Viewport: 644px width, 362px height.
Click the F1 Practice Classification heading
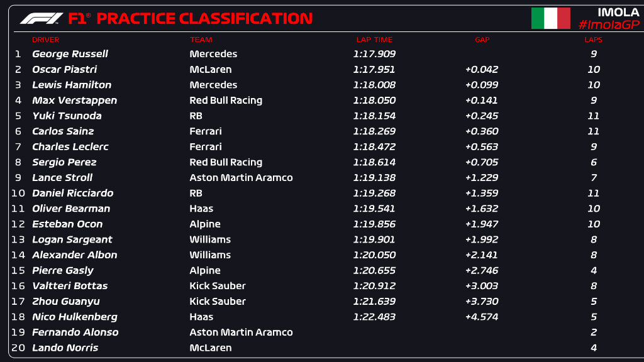[x=190, y=18]
